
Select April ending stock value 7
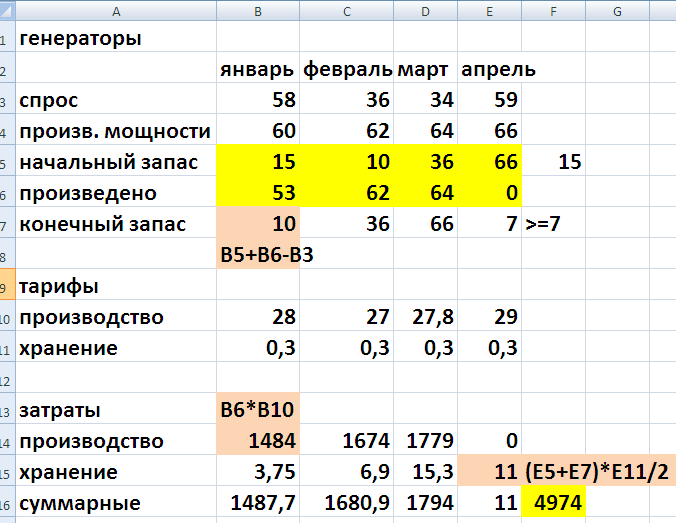coord(489,224)
